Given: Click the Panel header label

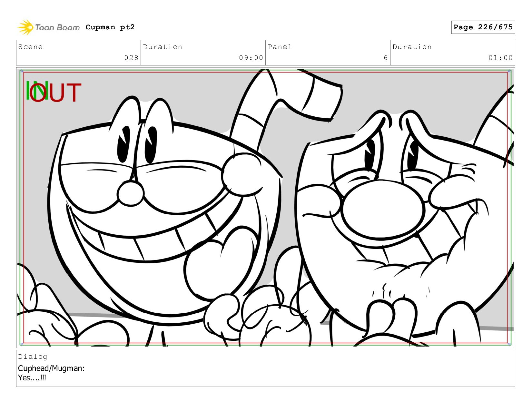Looking at the screenshot, I should pos(280,47).
